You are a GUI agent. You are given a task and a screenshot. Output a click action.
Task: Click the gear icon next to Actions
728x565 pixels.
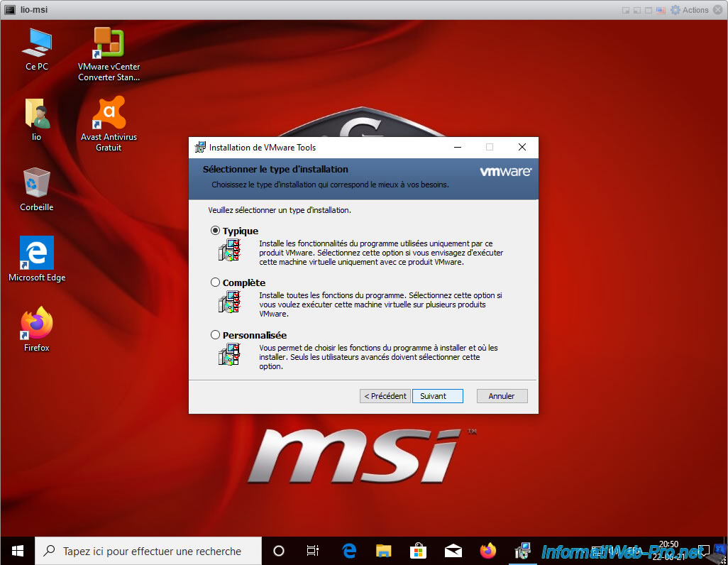(x=675, y=10)
